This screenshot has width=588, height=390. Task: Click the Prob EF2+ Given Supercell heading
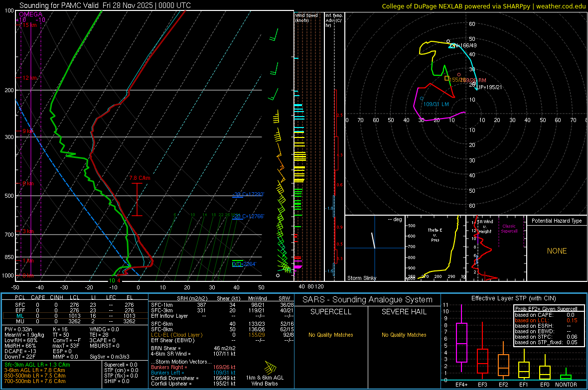pos(546,309)
